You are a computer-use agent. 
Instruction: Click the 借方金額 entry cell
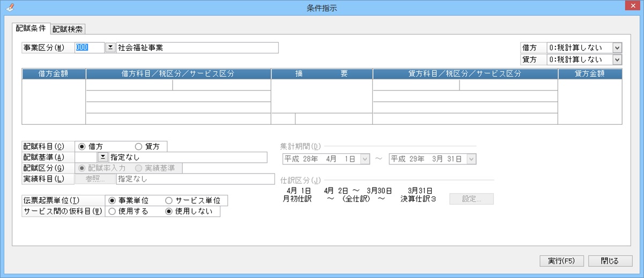click(54, 102)
